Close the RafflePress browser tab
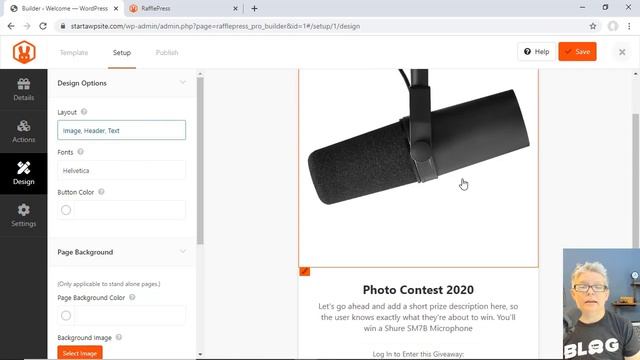 235,8
